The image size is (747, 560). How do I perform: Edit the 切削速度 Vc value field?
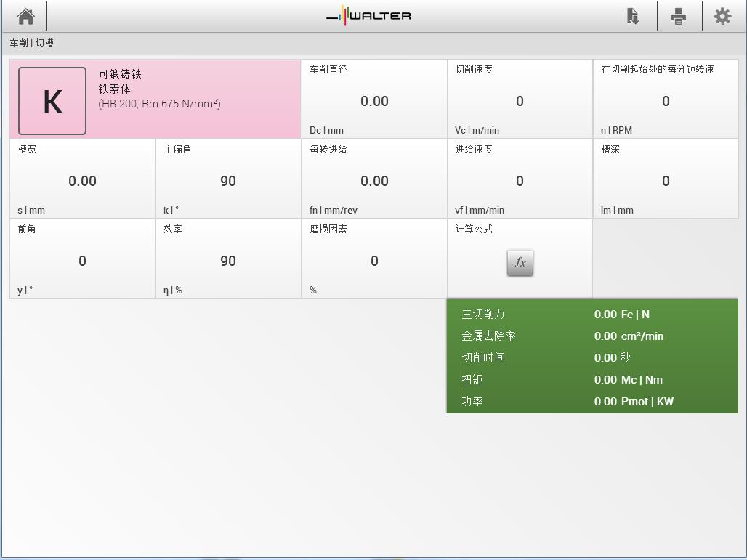[520, 99]
